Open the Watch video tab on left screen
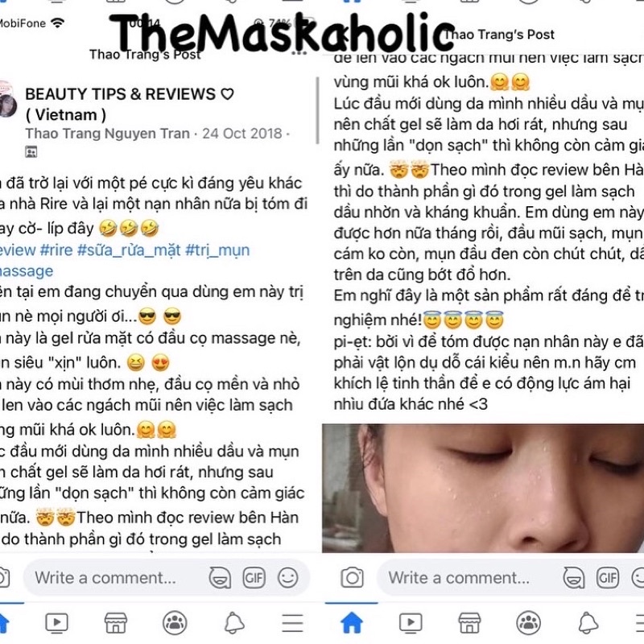This screenshot has width=644, height=644. click(x=56, y=623)
